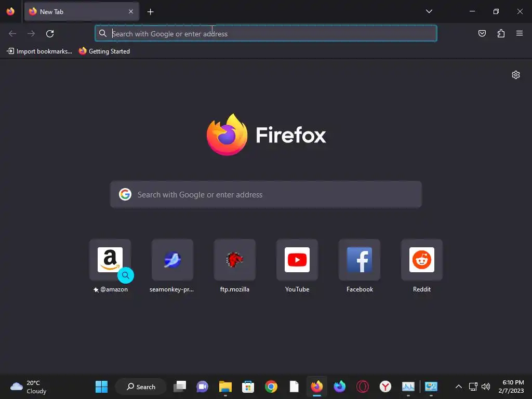Close the New Tab tab
Image resolution: width=532 pixels, height=399 pixels.
(x=131, y=11)
